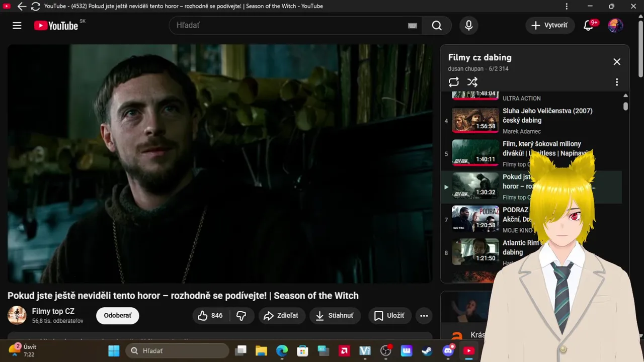Play the PODRAZ video thumbnail 1:20:58
644x362 pixels.
pos(475,219)
